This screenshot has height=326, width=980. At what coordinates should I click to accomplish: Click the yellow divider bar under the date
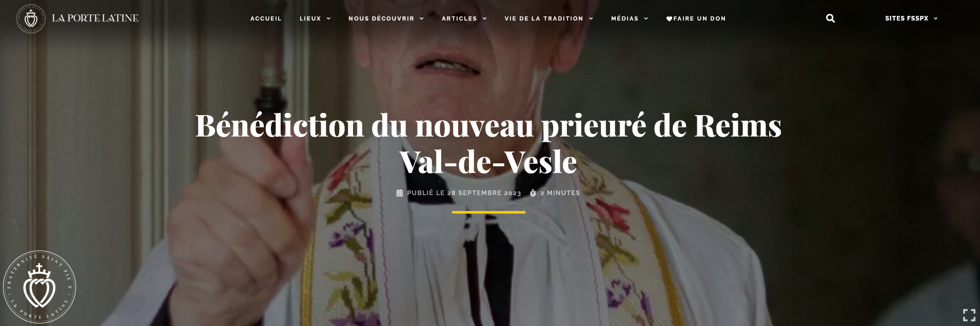click(x=488, y=212)
